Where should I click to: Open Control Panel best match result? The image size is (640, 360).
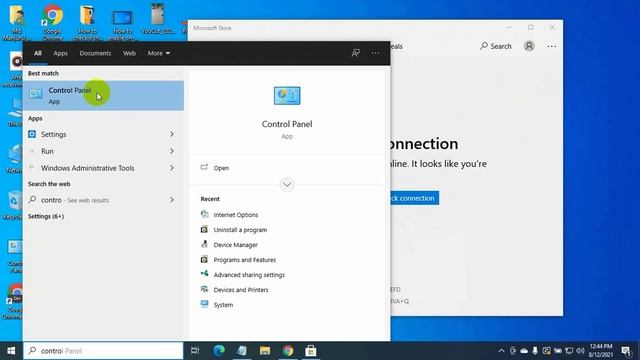coord(103,96)
